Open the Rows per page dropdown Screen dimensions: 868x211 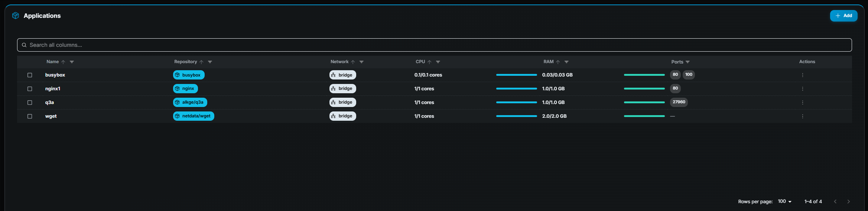(x=784, y=201)
